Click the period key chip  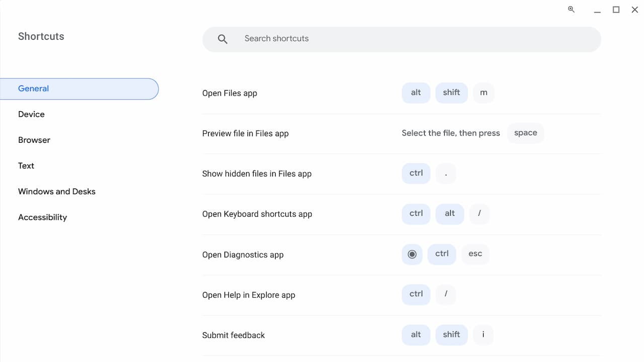pyautogui.click(x=446, y=173)
